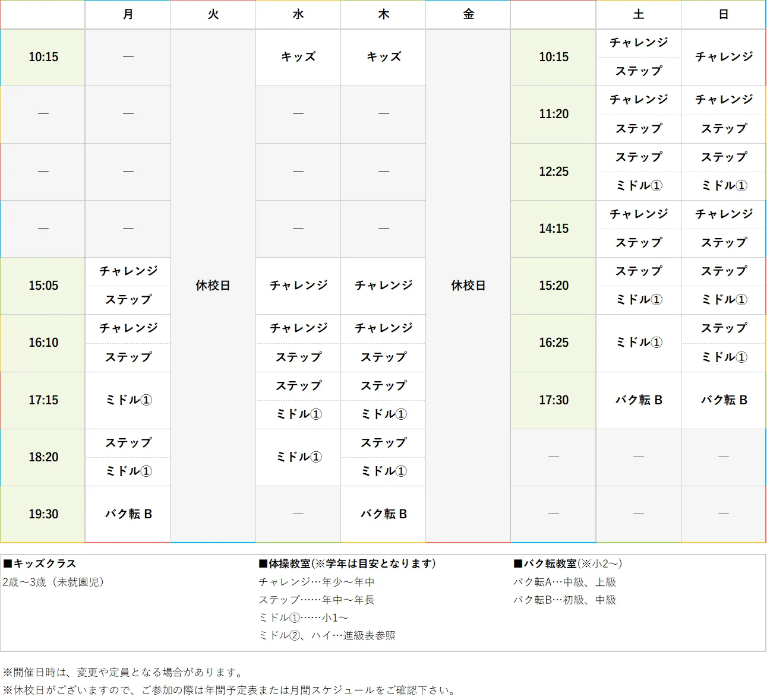767x700 pixels.
Task: Click the 17:30 time slot on the right
Action: tap(553, 400)
